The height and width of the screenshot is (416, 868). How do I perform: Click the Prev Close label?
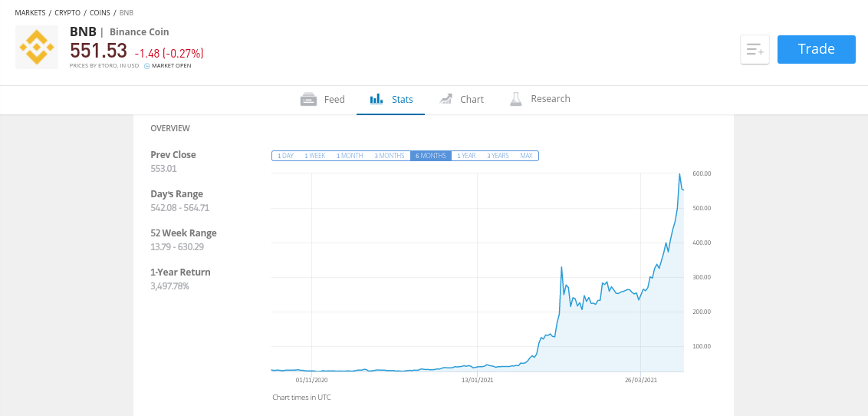tap(173, 154)
